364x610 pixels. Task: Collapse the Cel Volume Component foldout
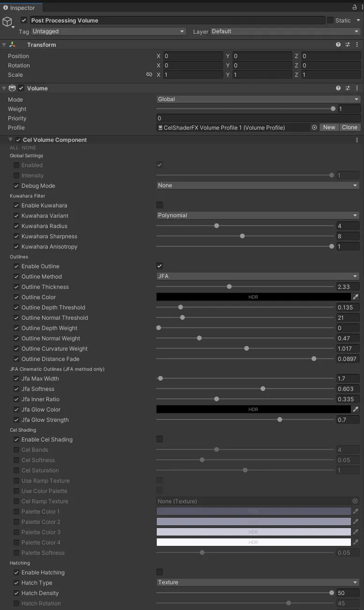click(11, 140)
